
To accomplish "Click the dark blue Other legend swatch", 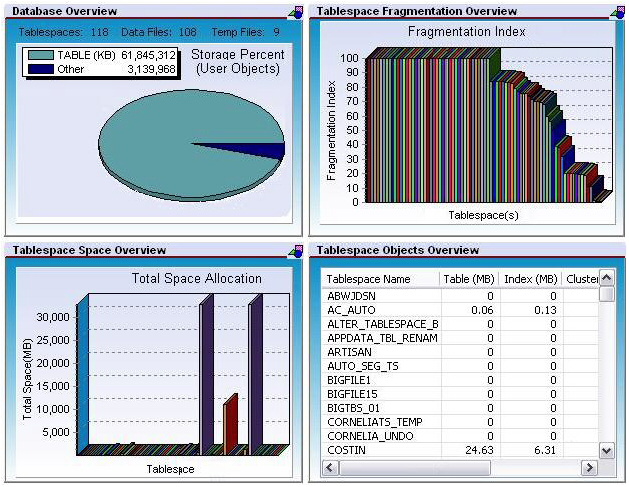I will [41, 69].
